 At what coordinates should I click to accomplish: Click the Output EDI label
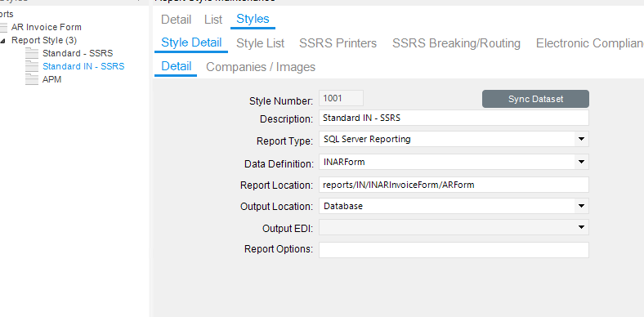pyautogui.click(x=288, y=228)
